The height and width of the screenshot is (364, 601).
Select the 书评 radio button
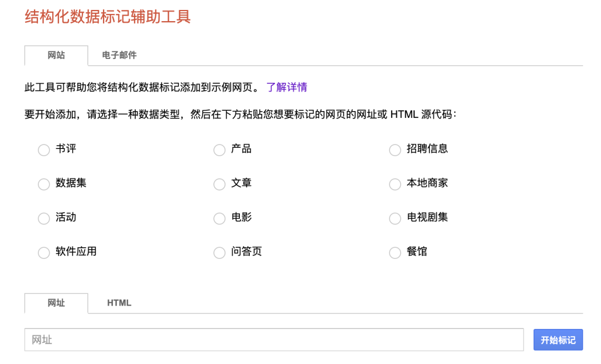[44, 151]
